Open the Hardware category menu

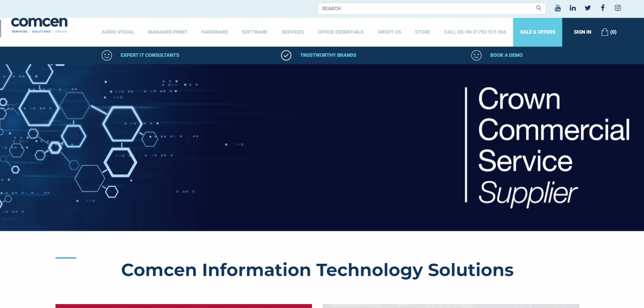pyautogui.click(x=214, y=32)
